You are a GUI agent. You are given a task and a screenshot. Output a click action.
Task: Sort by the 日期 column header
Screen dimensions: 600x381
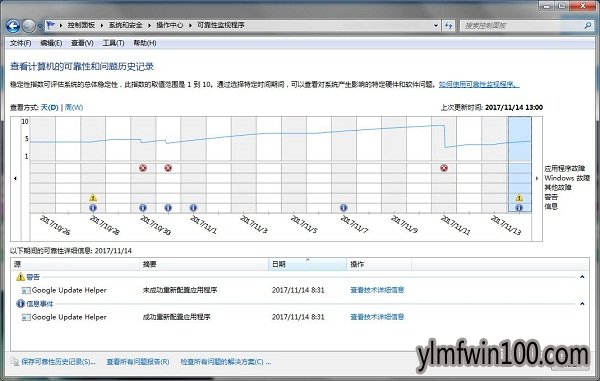point(308,264)
